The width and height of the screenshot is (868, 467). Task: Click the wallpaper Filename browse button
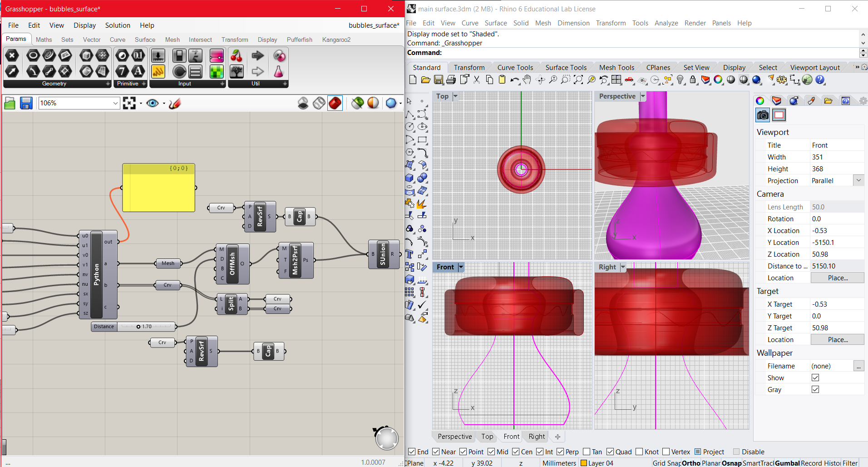coord(858,366)
